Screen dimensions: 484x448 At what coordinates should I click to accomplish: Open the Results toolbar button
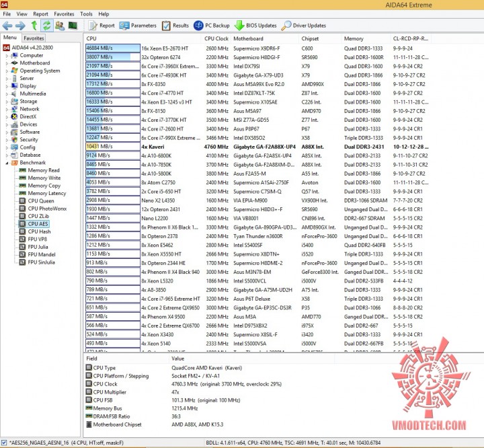coord(175,26)
